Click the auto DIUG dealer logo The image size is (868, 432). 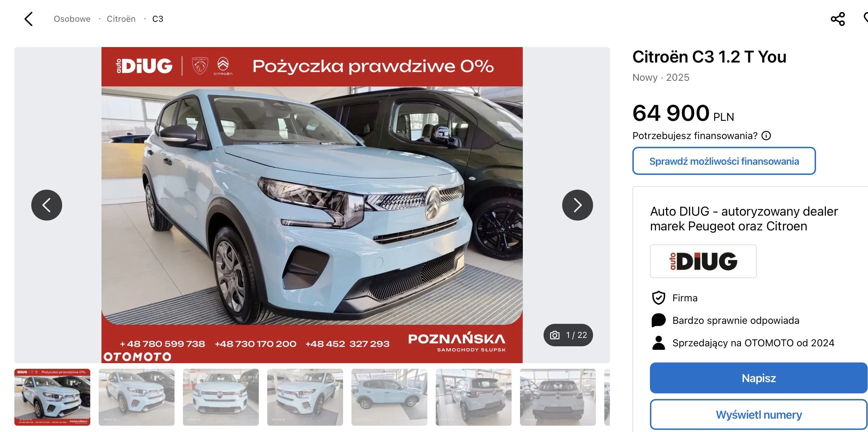tap(703, 261)
